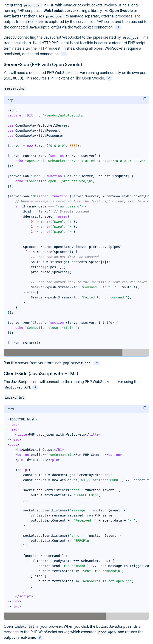Screen dimensions: 153x644
Task: Open source link after "WebSocket connection." paragraph
Action: (118, 27)
